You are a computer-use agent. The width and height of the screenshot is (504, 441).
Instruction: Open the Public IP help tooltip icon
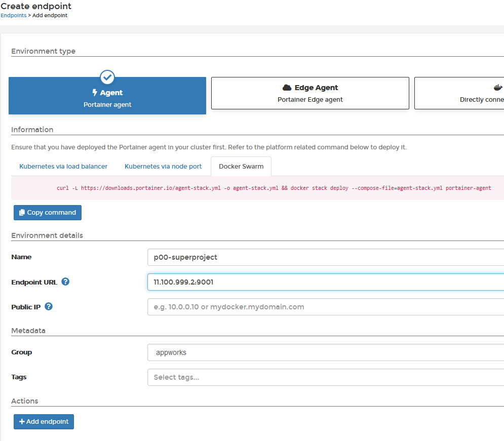48,306
